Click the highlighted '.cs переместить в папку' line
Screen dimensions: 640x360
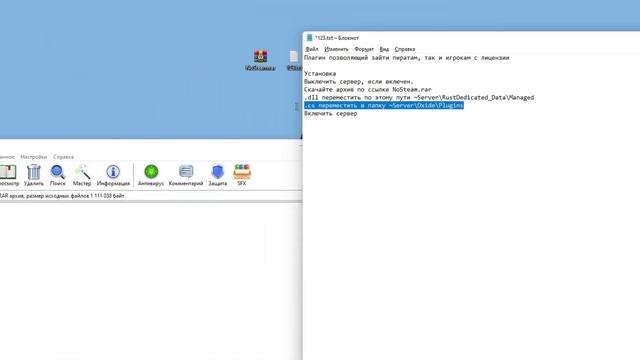[384, 106]
